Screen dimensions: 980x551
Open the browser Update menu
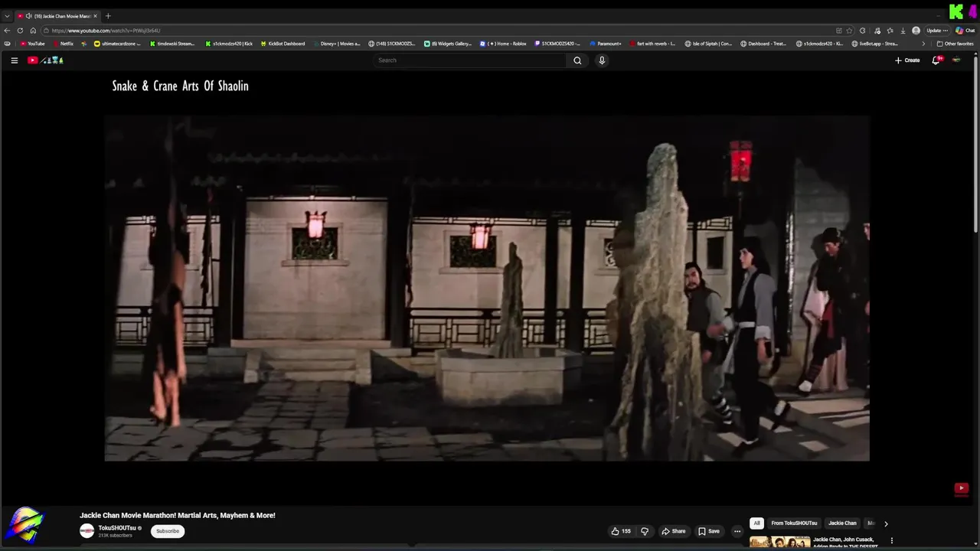point(937,31)
